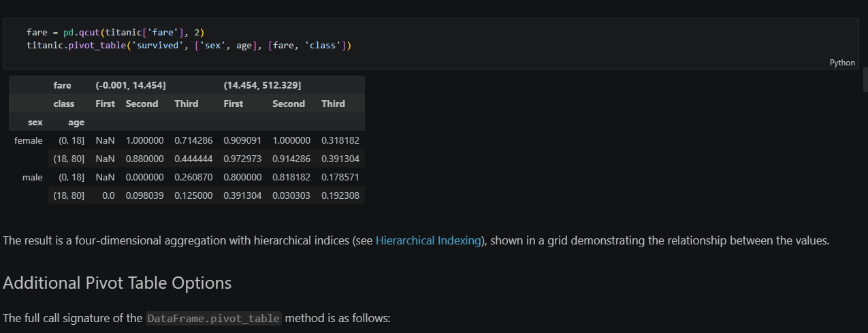Screen dimensions: 868x333
Task: Select the female row label
Action: (x=29, y=140)
